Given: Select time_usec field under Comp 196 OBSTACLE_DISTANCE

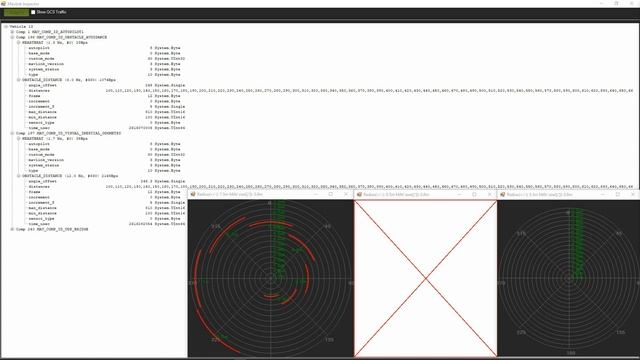Looking at the screenshot, I should pyautogui.click(x=107, y=128).
